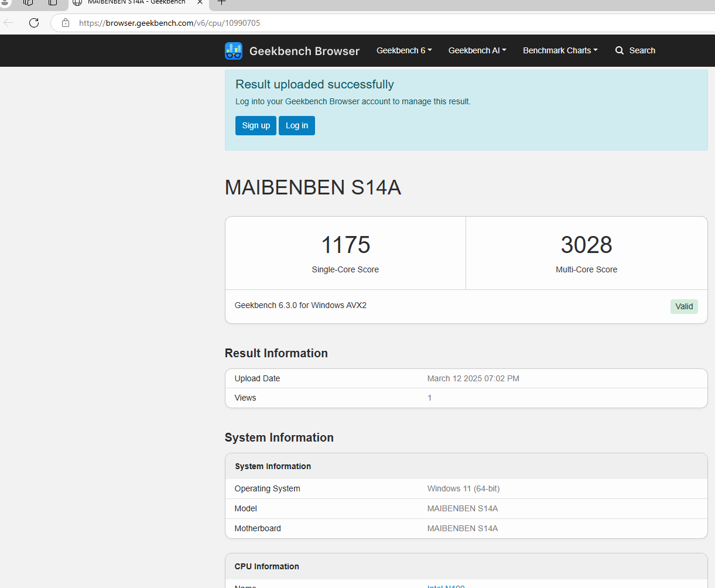This screenshot has height=588, width=715.
Task: Select the 'Windows 11 (64-bit)' value
Action: tap(464, 488)
